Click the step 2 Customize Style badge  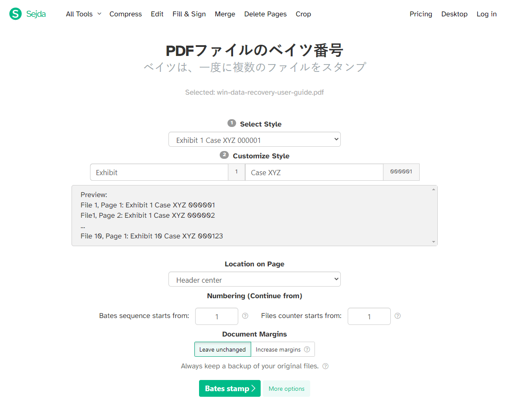coord(224,155)
